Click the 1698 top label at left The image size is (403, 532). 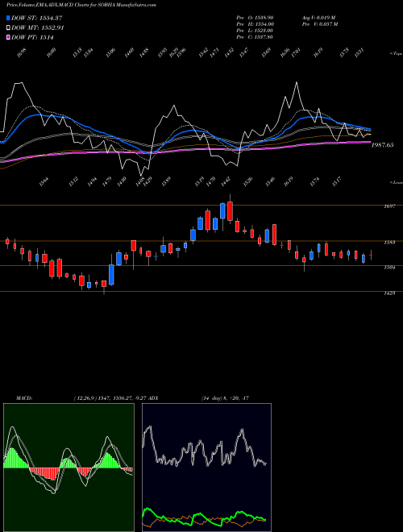tap(21, 53)
